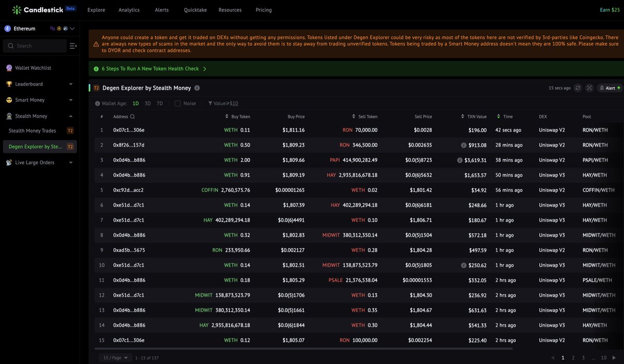Click the Alert bell button

(608, 88)
